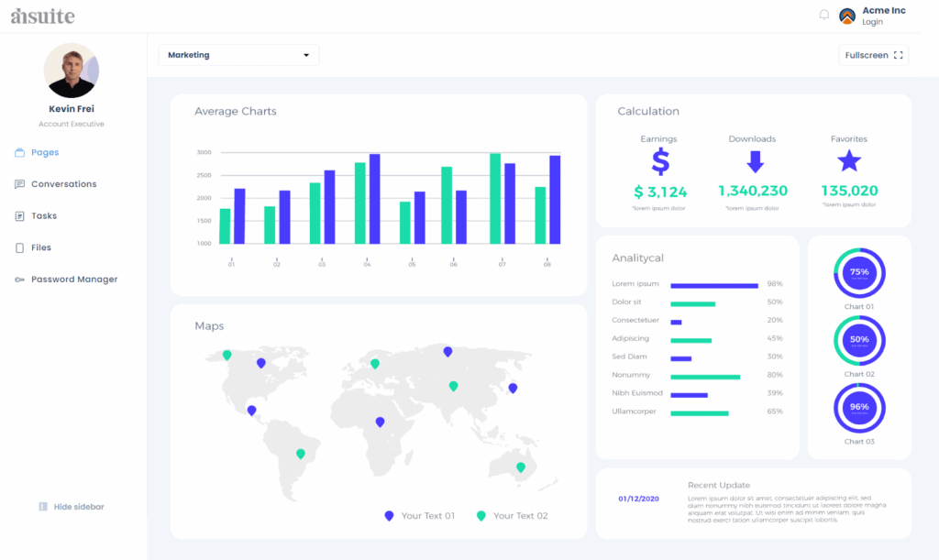Click the blue map pin over central Africa
The width and height of the screenshot is (939, 560).
pos(380,423)
